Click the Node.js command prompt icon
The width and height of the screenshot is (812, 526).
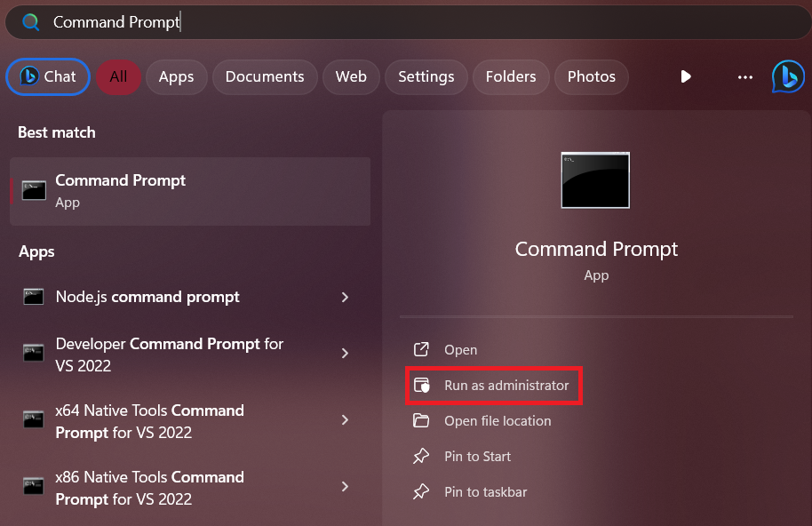pos(34,297)
